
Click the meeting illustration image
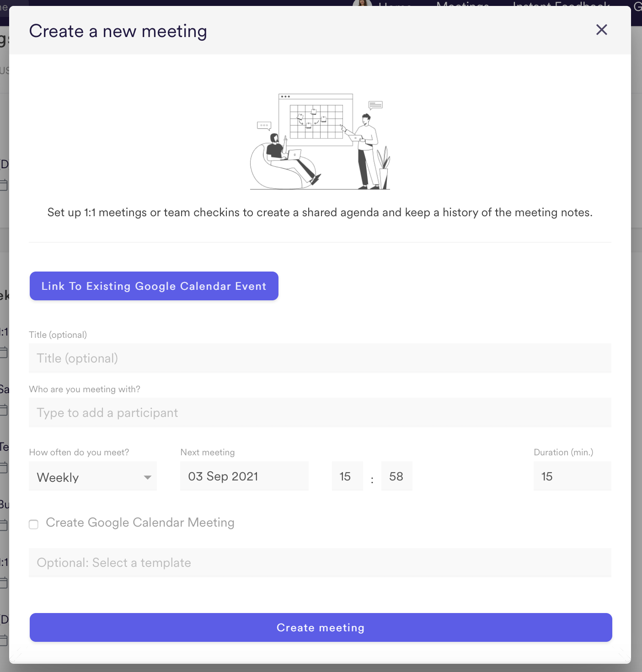click(320, 141)
